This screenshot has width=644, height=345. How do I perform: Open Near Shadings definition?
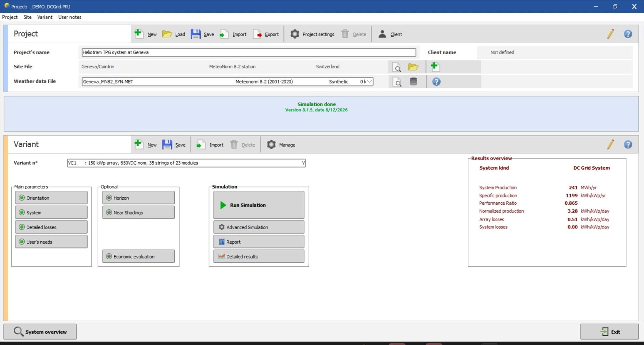click(x=138, y=212)
